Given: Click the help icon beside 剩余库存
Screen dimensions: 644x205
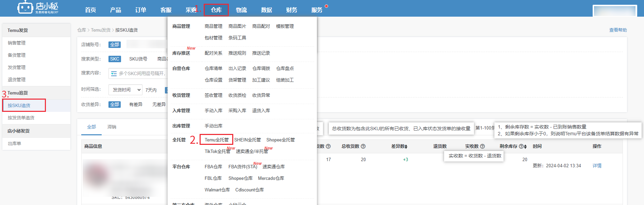Looking at the screenshot, I should [521, 147].
